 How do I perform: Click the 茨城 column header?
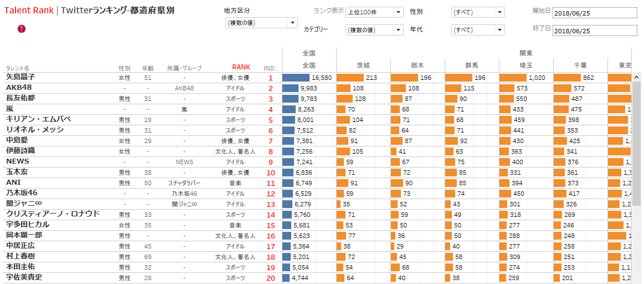click(x=363, y=65)
